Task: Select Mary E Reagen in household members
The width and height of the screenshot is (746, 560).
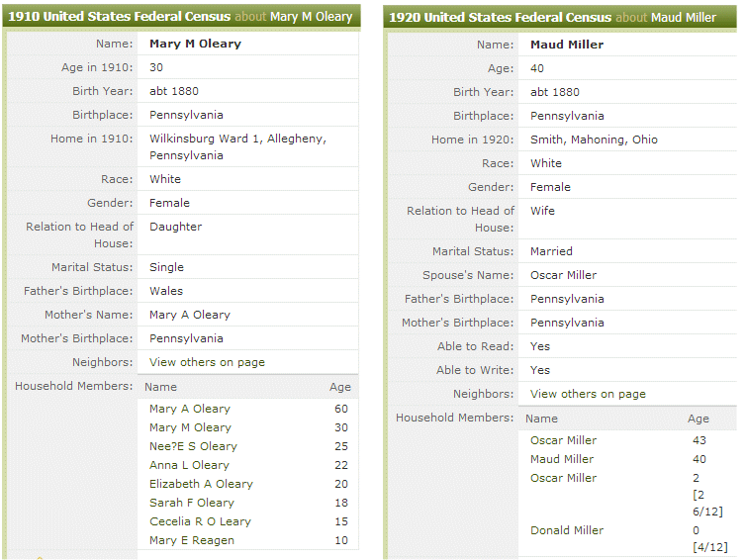Action: pyautogui.click(x=192, y=540)
